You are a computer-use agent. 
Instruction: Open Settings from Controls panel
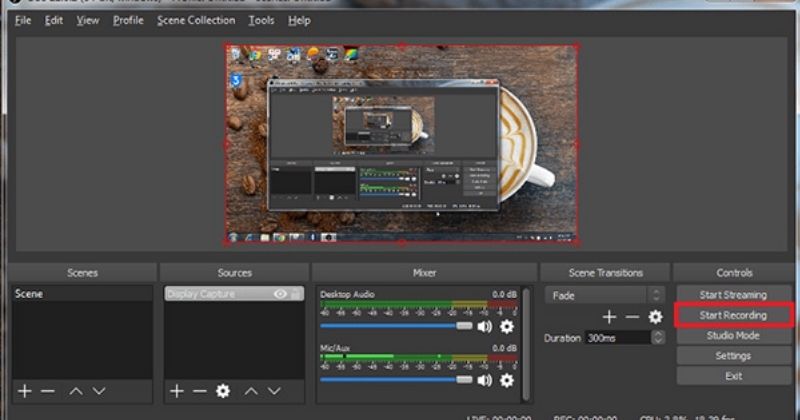coord(733,356)
